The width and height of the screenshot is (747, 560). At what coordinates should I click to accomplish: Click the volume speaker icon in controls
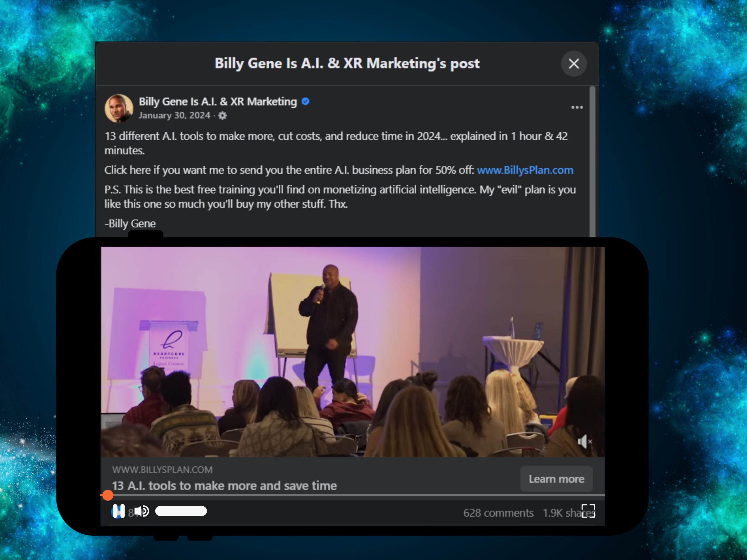pyautogui.click(x=142, y=511)
